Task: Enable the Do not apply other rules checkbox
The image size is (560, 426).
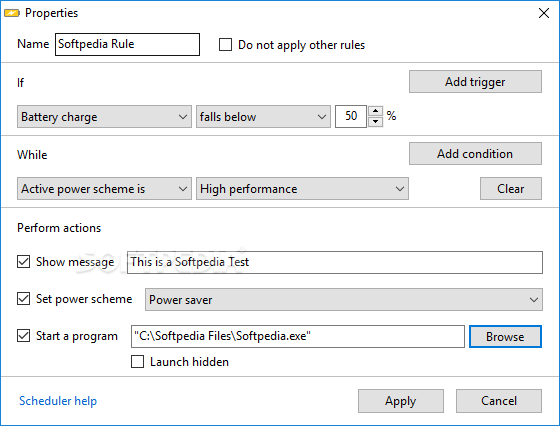Action: (x=225, y=45)
